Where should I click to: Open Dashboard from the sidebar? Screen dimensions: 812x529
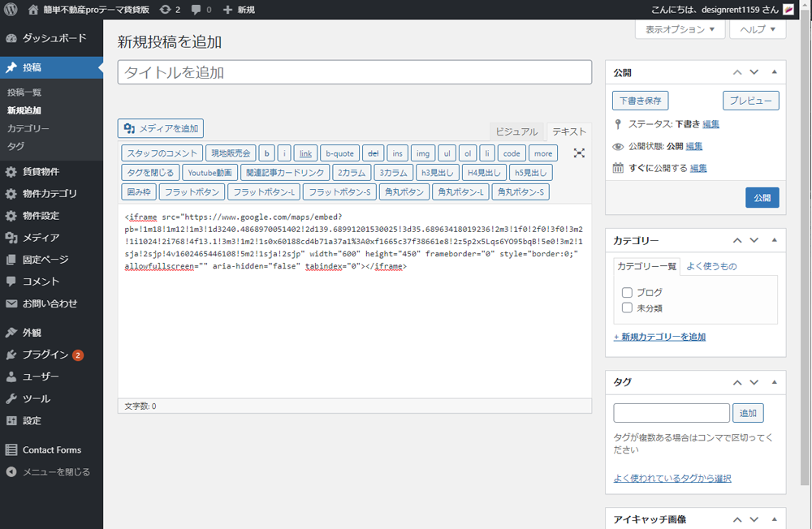coord(54,38)
